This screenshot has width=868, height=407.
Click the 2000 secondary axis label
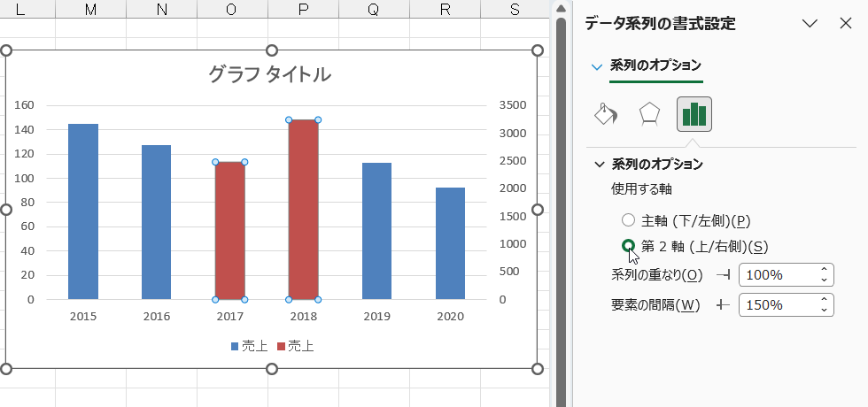513,188
